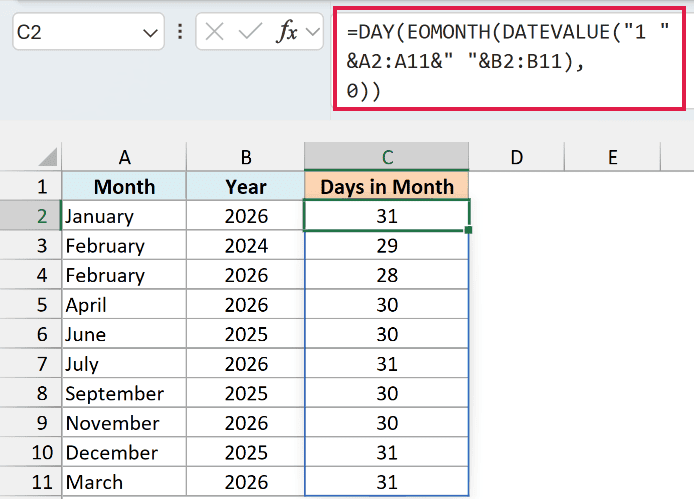The image size is (694, 499).
Task: Select column B header
Action: coord(246,157)
